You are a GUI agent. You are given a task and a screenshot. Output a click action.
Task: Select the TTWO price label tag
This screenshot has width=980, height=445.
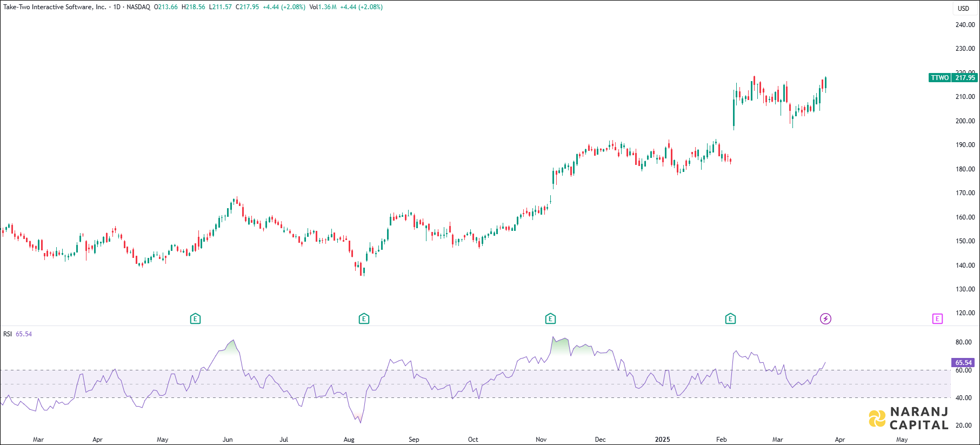tap(939, 78)
